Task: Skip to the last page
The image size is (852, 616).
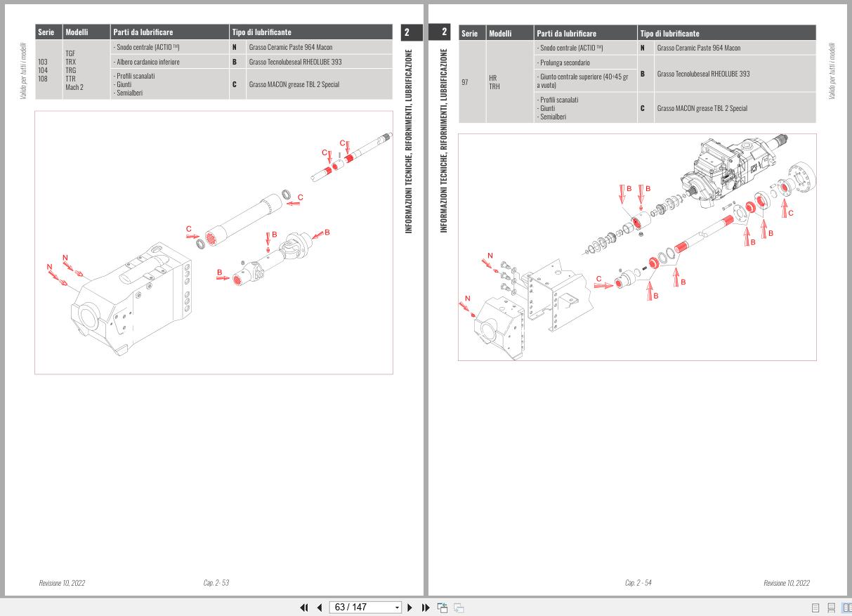Action: 425,607
